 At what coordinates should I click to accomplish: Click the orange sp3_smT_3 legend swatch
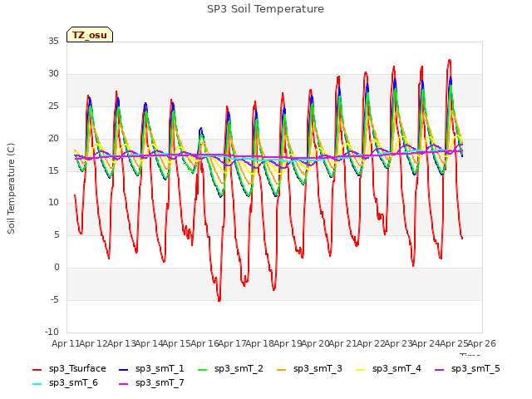pyautogui.click(x=282, y=369)
